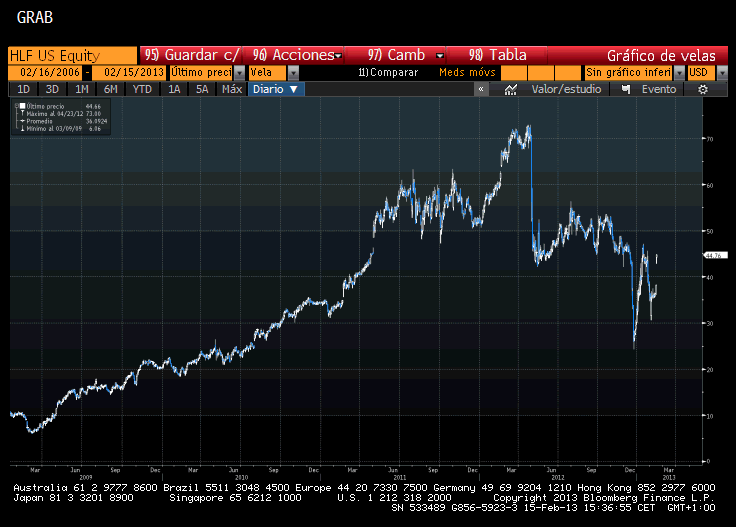Viewport: 736px width, 527px height.
Task: Click the HLF US Equity security field
Action: (73, 55)
